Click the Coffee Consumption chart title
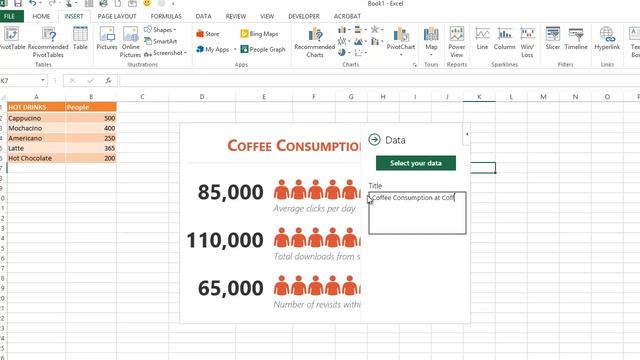Viewport: 640px width, 360px height. pyautogui.click(x=293, y=145)
